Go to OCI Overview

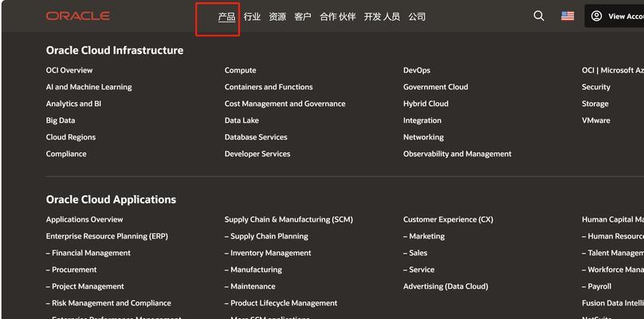69,70
